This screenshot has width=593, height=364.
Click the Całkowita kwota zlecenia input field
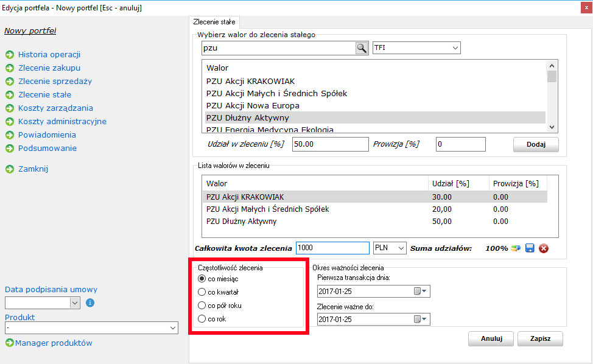(x=332, y=248)
